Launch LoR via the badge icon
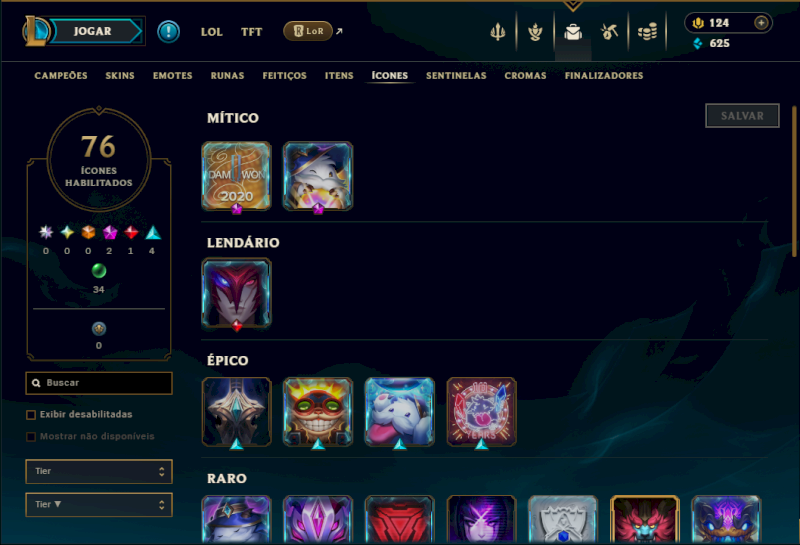This screenshot has width=800, height=545. (x=308, y=31)
